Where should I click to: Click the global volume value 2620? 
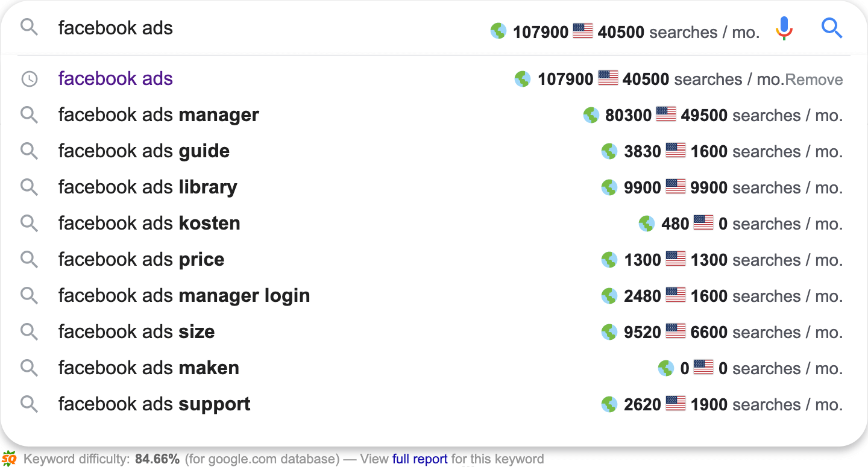click(643, 405)
